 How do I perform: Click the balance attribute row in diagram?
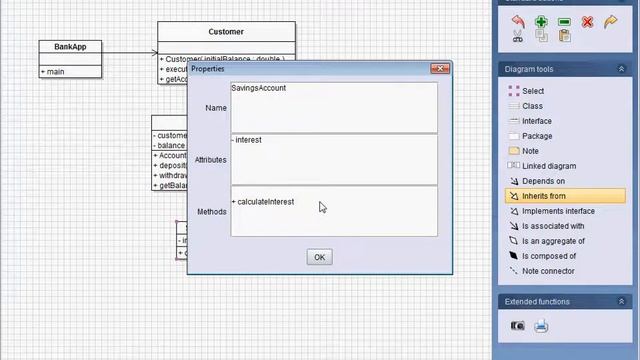(x=170, y=145)
